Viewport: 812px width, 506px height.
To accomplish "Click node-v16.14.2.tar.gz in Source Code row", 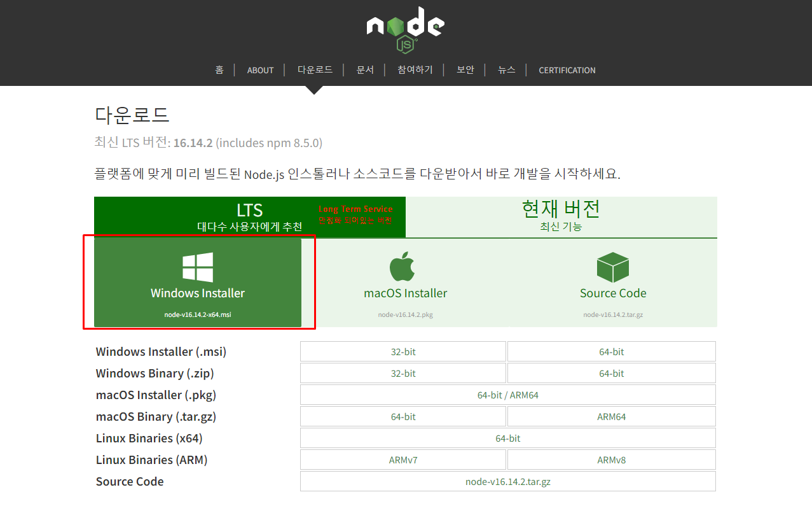I will (508, 481).
